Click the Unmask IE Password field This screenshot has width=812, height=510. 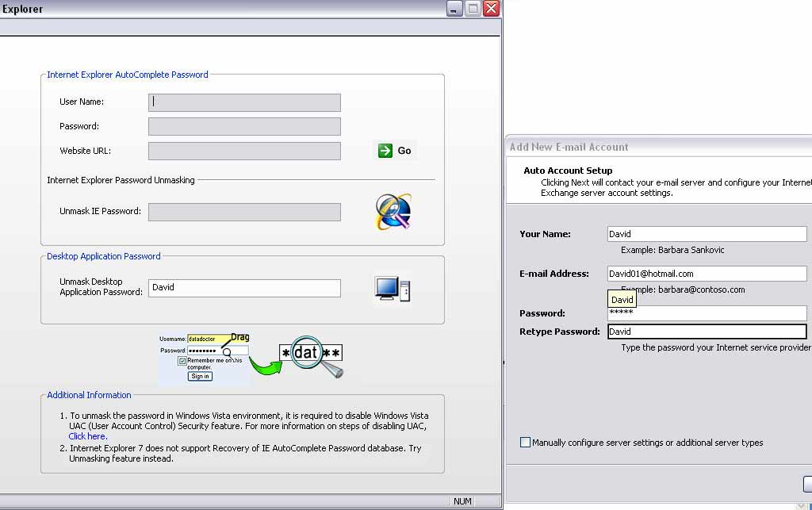pos(244,212)
